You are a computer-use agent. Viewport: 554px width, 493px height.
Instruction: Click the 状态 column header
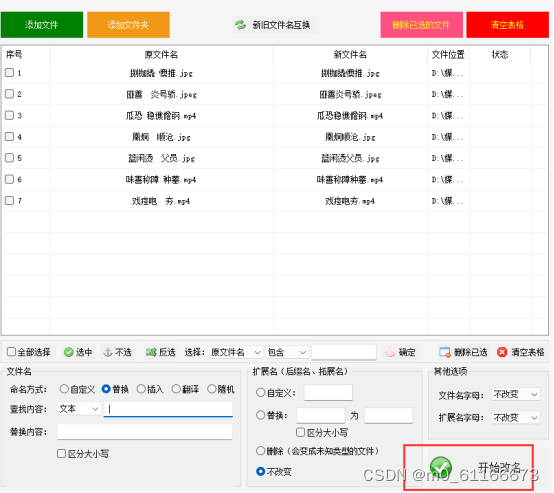(x=500, y=54)
